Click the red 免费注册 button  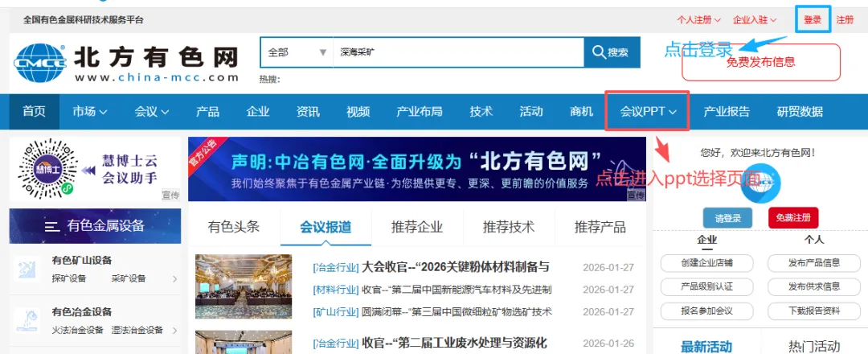(x=793, y=218)
